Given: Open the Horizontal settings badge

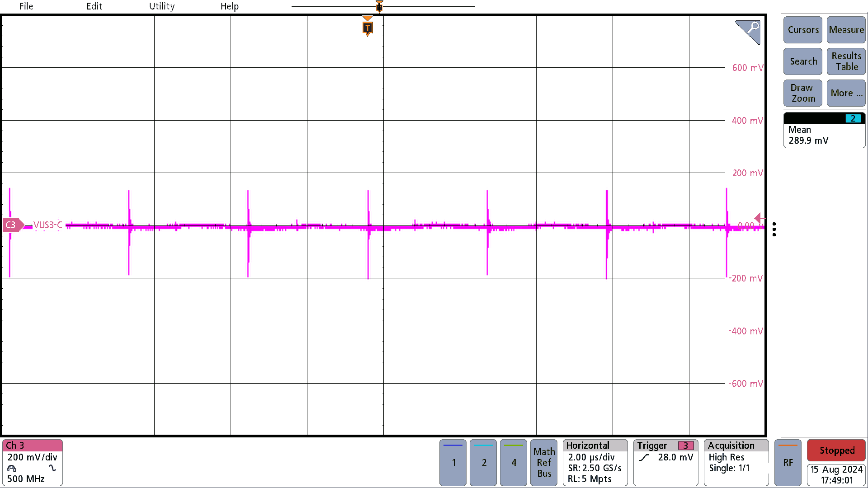Looking at the screenshot, I should pyautogui.click(x=595, y=463).
